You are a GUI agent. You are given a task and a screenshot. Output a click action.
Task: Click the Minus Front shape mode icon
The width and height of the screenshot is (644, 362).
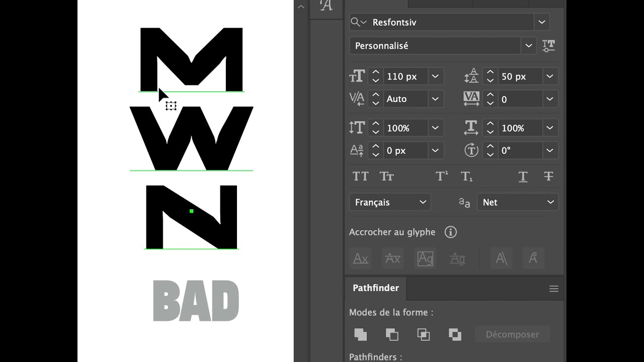coord(392,334)
